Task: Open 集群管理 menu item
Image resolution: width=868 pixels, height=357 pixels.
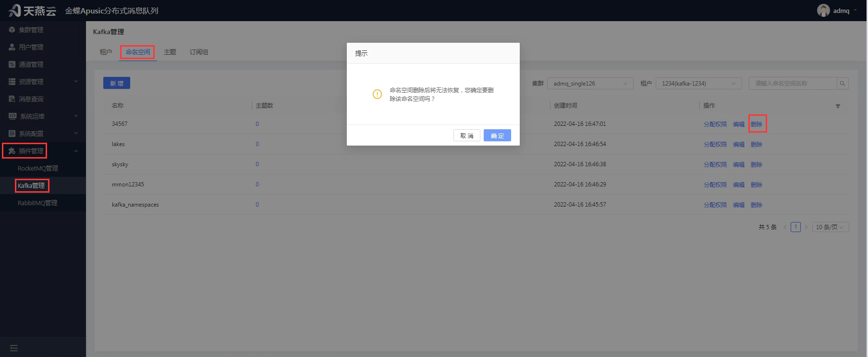Action: click(x=43, y=30)
